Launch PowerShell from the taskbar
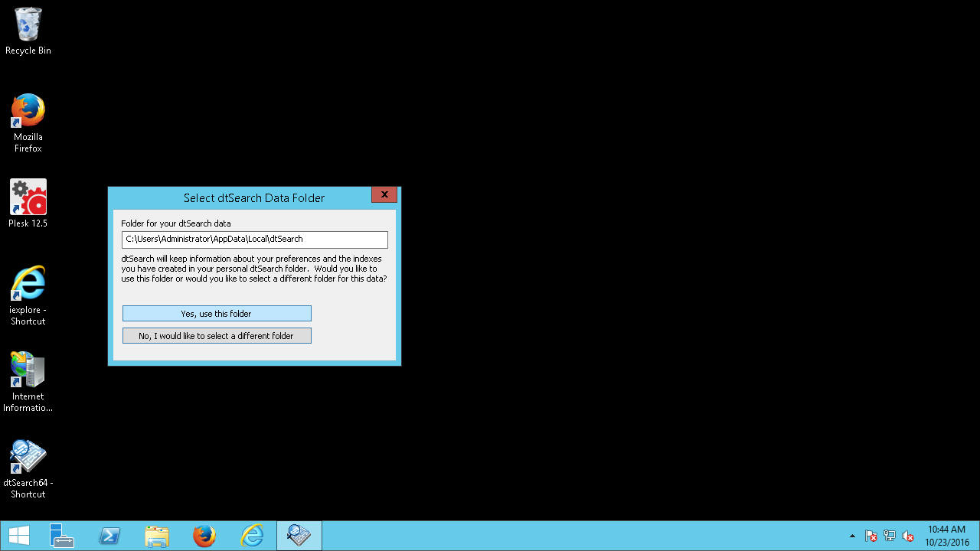 (109, 536)
